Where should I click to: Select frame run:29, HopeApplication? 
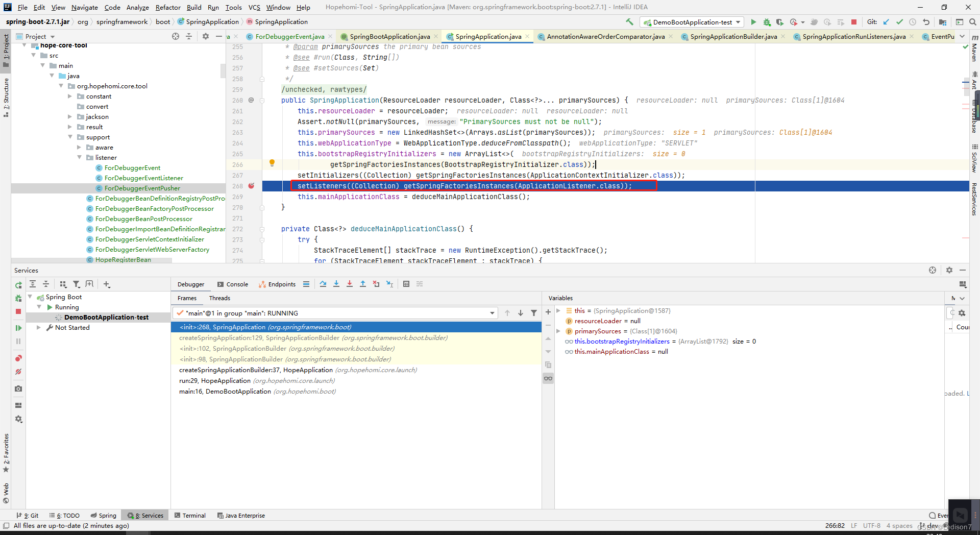click(x=356, y=381)
